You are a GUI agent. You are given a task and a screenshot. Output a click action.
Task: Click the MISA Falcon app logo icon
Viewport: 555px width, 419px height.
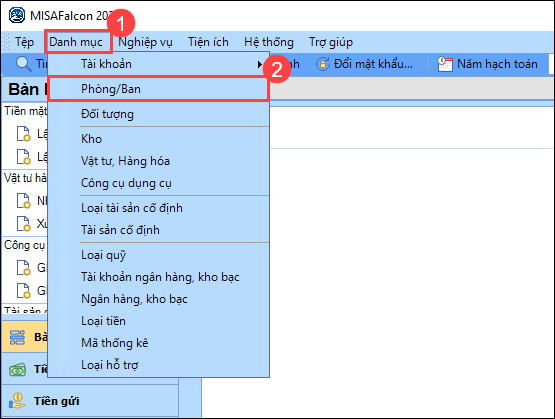click(17, 16)
